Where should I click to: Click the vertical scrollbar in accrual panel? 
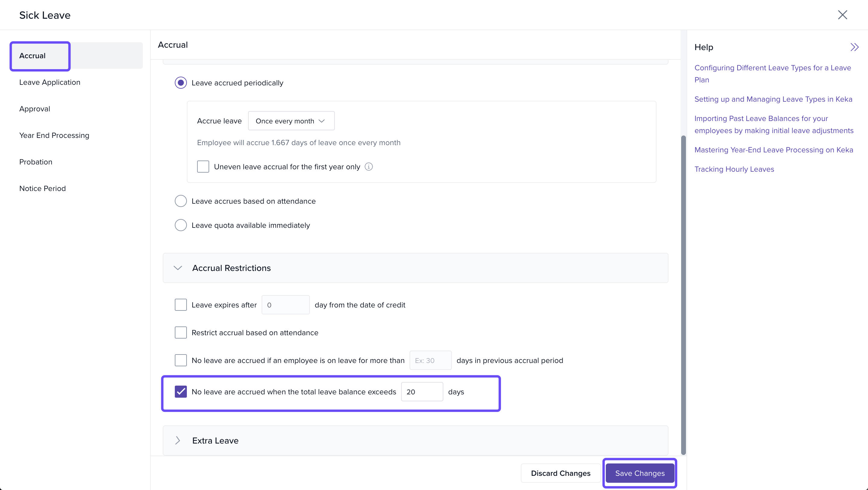(x=683, y=293)
